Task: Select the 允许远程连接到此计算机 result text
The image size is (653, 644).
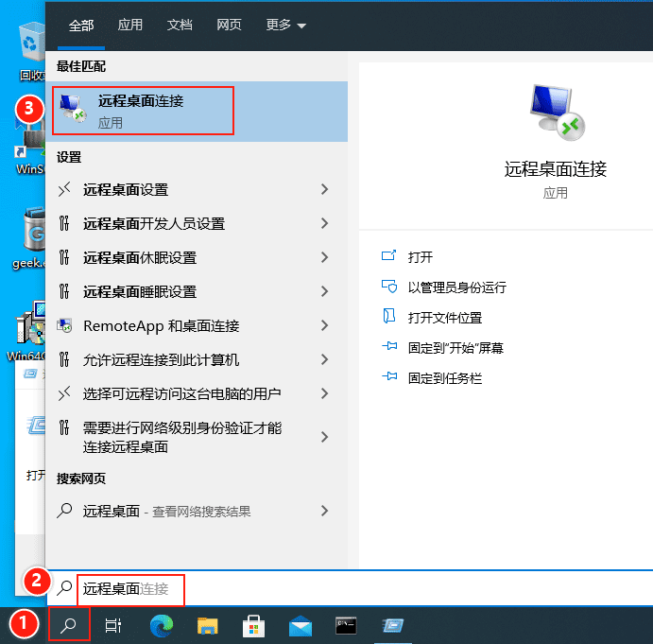Action: click(x=162, y=359)
